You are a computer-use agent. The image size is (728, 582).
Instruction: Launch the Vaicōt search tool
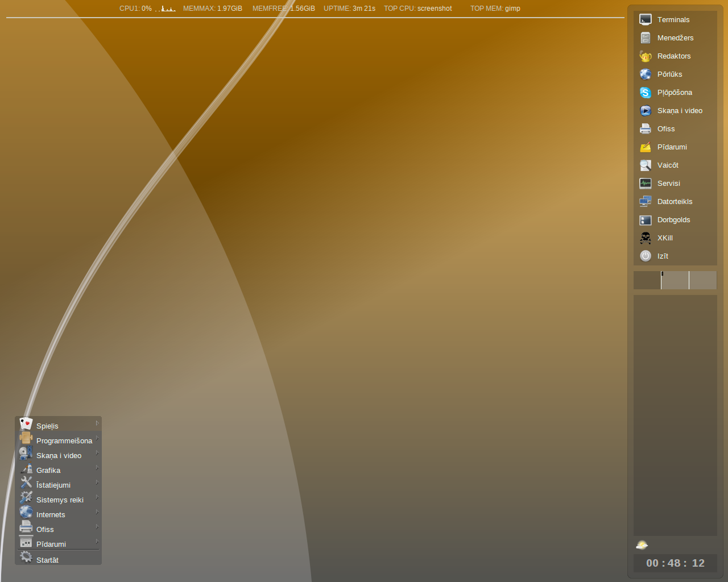pos(675,165)
